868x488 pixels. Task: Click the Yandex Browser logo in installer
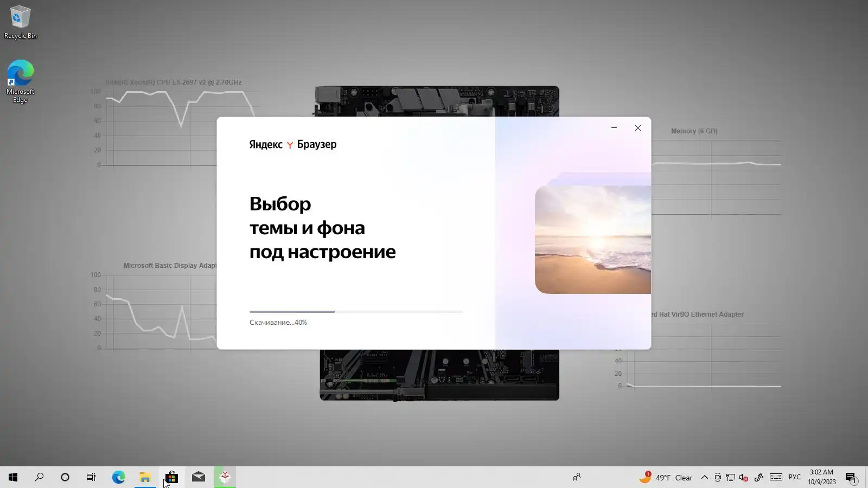point(293,144)
